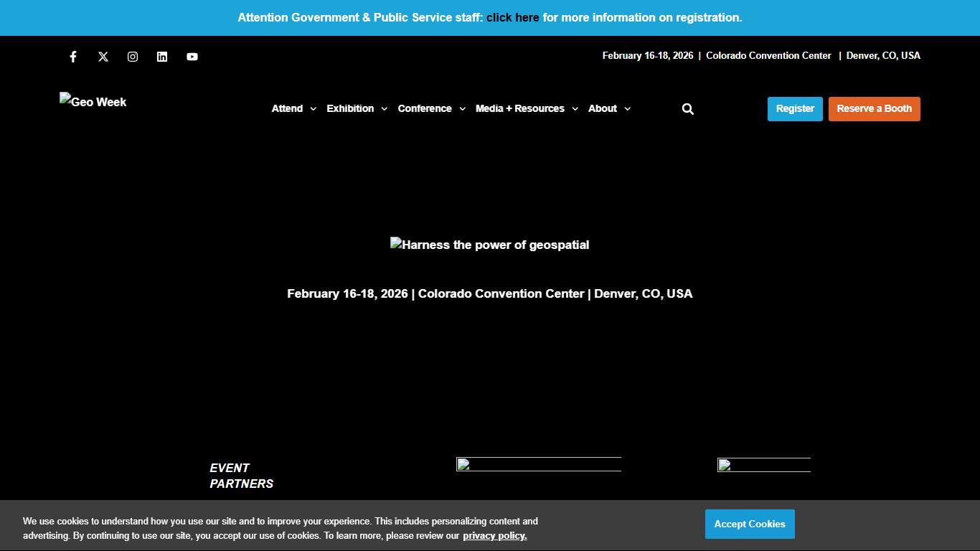
Task: Expand the Exhibition menu chevron
Action: tap(384, 109)
